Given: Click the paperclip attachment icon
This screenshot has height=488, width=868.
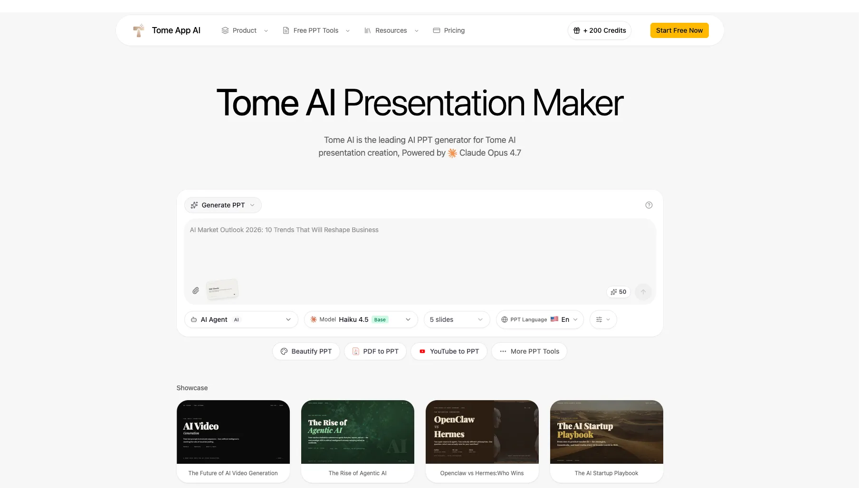Looking at the screenshot, I should click(x=196, y=291).
